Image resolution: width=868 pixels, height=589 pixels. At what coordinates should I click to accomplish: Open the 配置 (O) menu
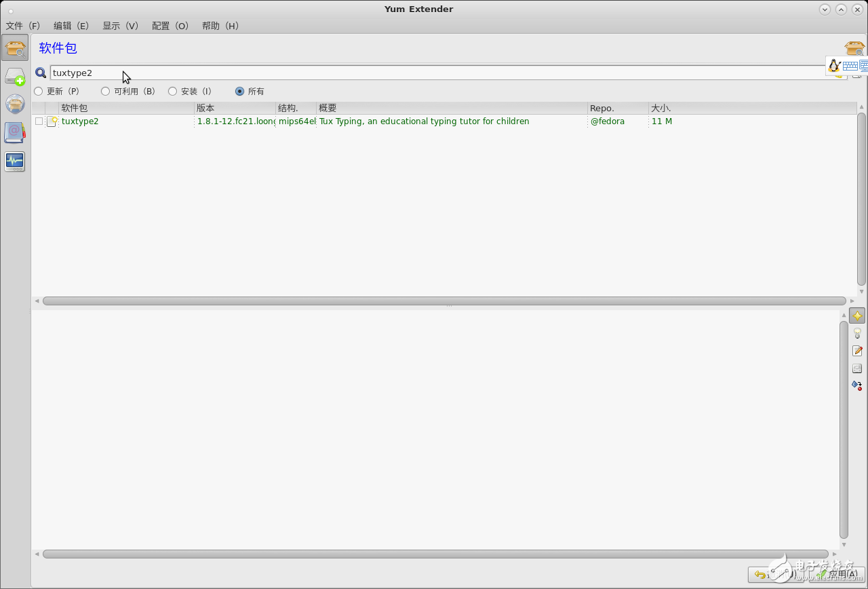click(170, 26)
